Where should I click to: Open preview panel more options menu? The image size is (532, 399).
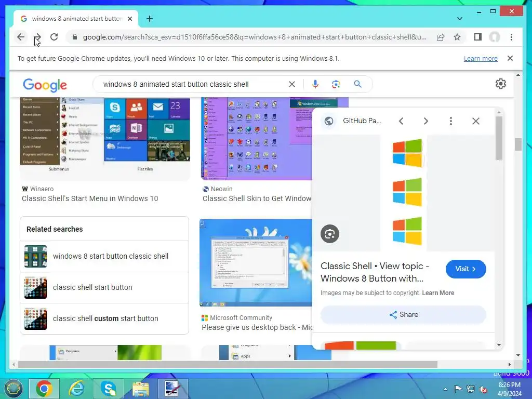451,121
